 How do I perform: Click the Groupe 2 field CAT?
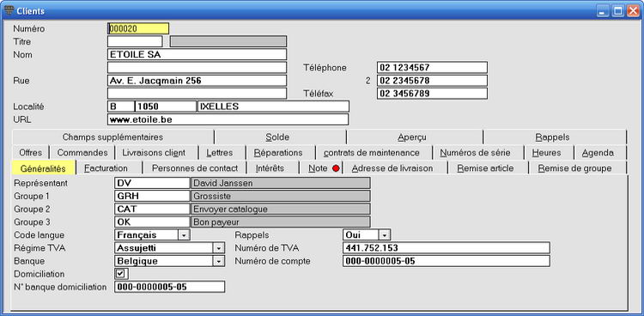pyautogui.click(x=152, y=210)
